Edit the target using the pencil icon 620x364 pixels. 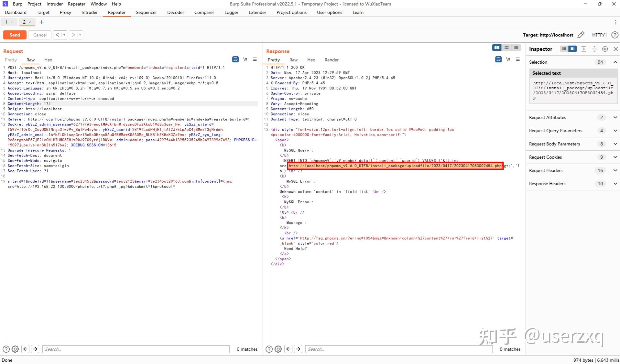[x=581, y=35]
